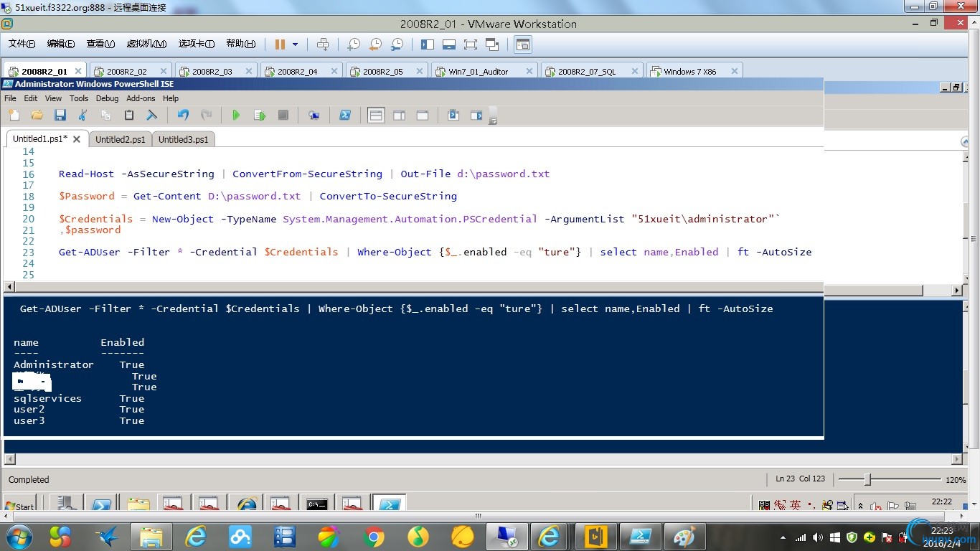Click the Show Command Pane Up icon
This screenshot has width=980, height=551.
point(453,116)
